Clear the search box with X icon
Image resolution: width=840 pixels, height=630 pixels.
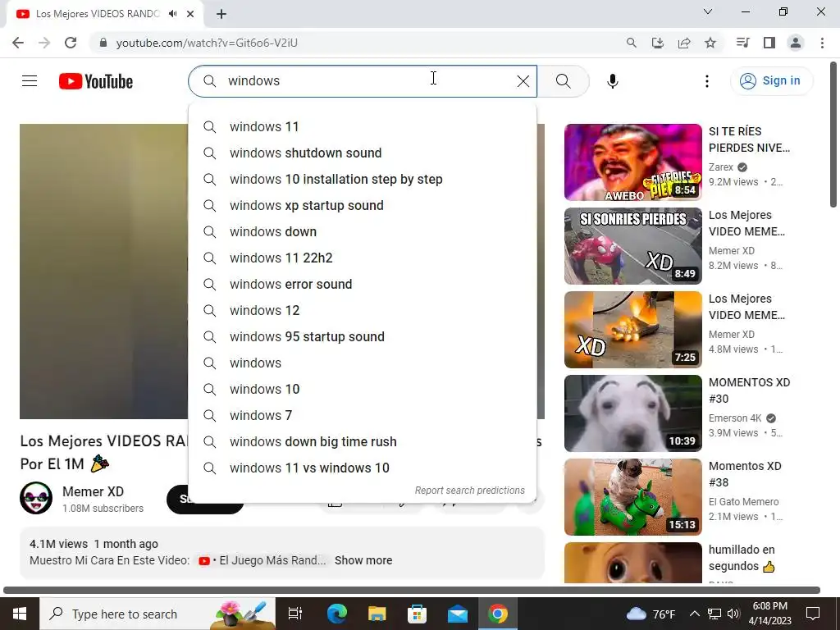[x=523, y=81]
